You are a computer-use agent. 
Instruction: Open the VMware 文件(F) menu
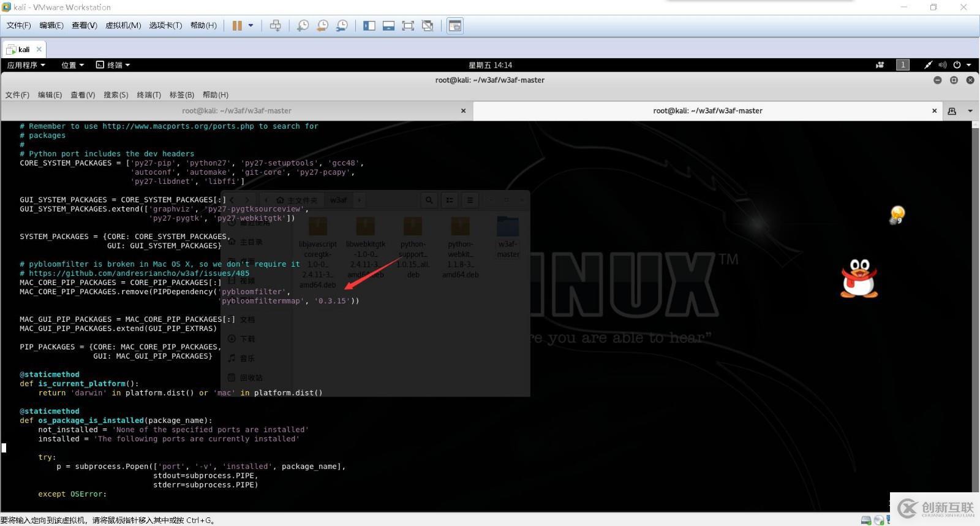pos(18,25)
